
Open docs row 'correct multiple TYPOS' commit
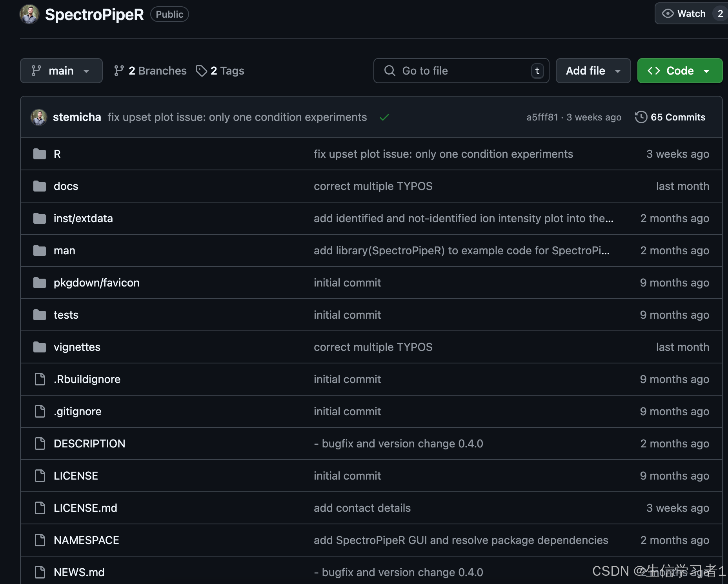373,186
